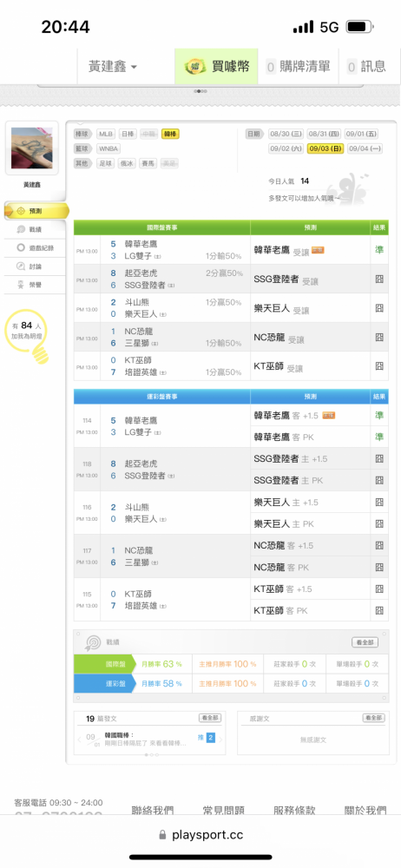401x868 pixels.
Task: Click the 預測 target icon in sidebar
Action: pyautogui.click(x=21, y=211)
